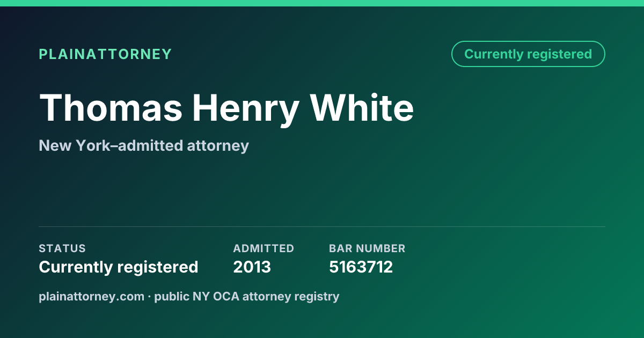Screen dimensions: 644x338
Task: Click the 2013 admission year
Action: [x=252, y=267]
